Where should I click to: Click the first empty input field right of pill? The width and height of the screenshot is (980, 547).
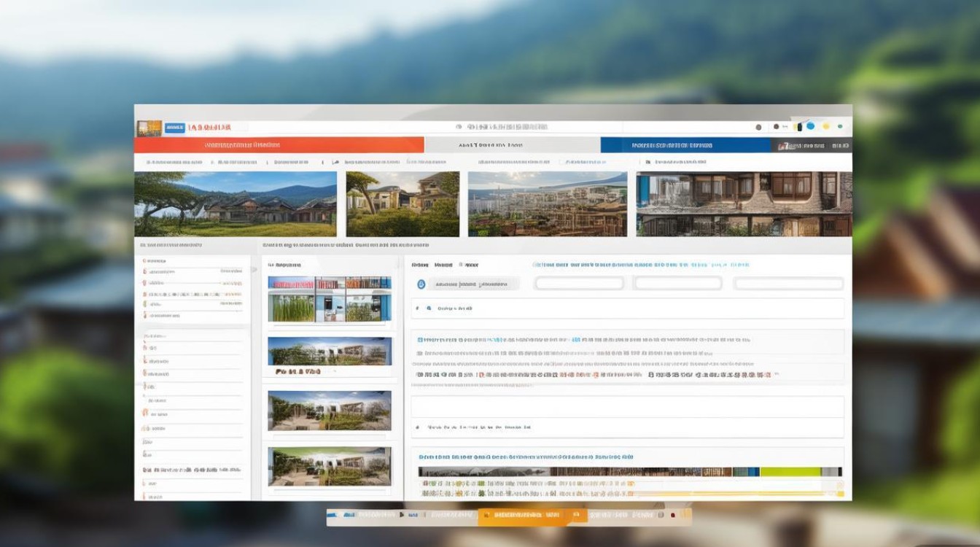(579, 284)
